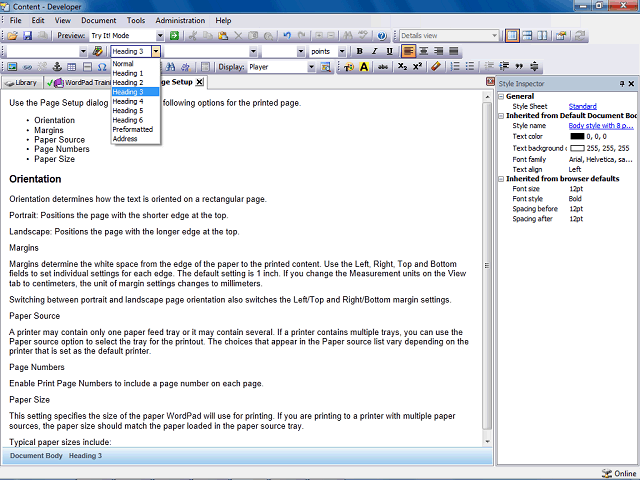This screenshot has height=480, width=640.
Task: Apply subscript formatting
Action: pos(402,67)
